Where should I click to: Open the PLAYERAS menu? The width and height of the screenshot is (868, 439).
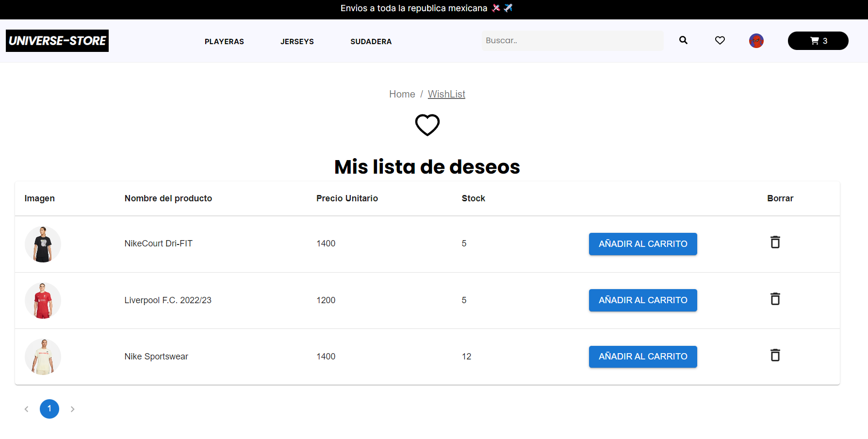[224, 42]
